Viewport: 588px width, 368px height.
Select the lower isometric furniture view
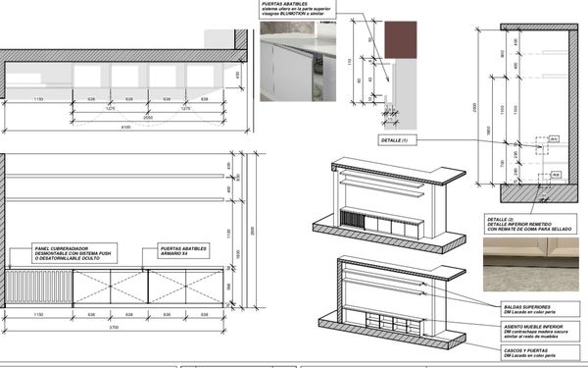tap(392, 302)
